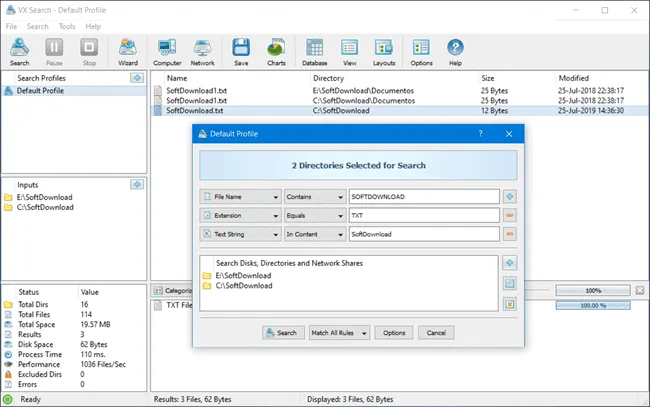Click the 100.00 % progress bar
The width and height of the screenshot is (650, 407).
click(x=593, y=305)
